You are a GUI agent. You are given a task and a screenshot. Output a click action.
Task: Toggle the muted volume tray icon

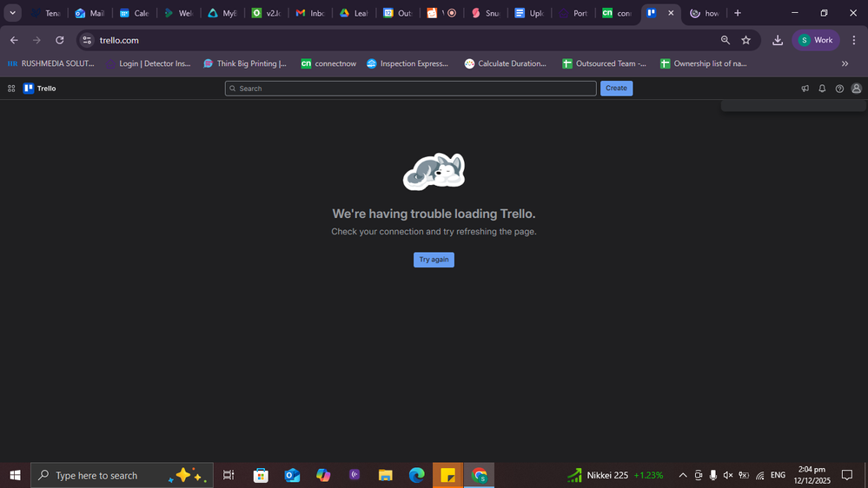click(728, 475)
